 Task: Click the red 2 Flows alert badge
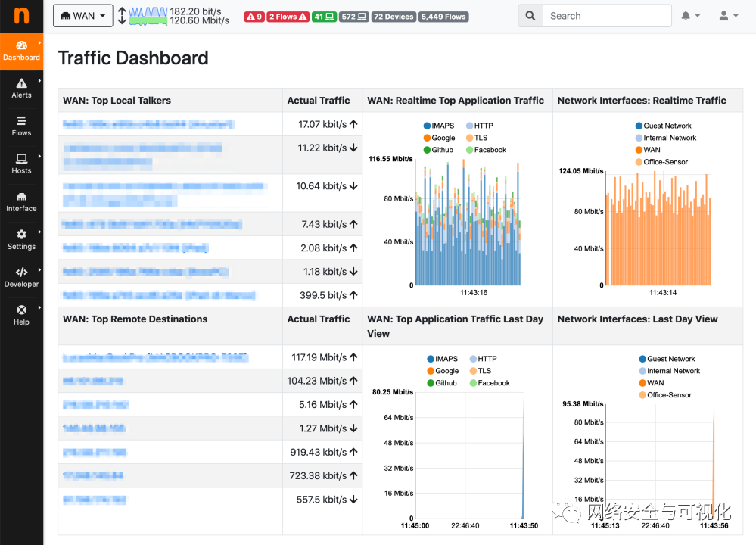[288, 17]
